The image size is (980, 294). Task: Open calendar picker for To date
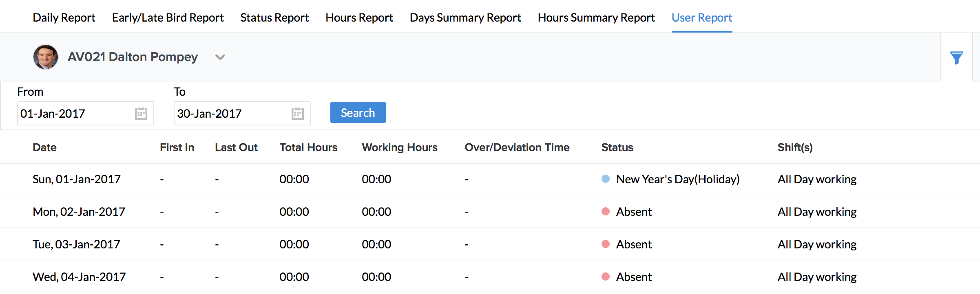[x=297, y=113]
